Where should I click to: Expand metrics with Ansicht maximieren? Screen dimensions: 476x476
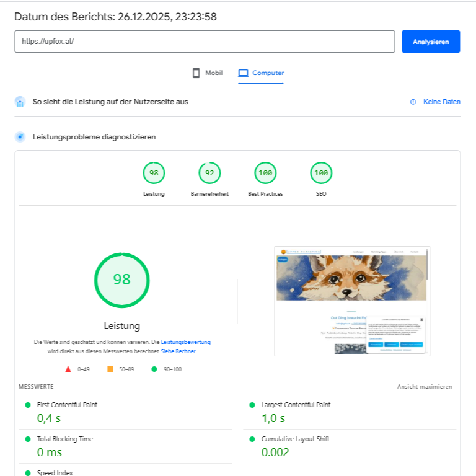click(425, 387)
